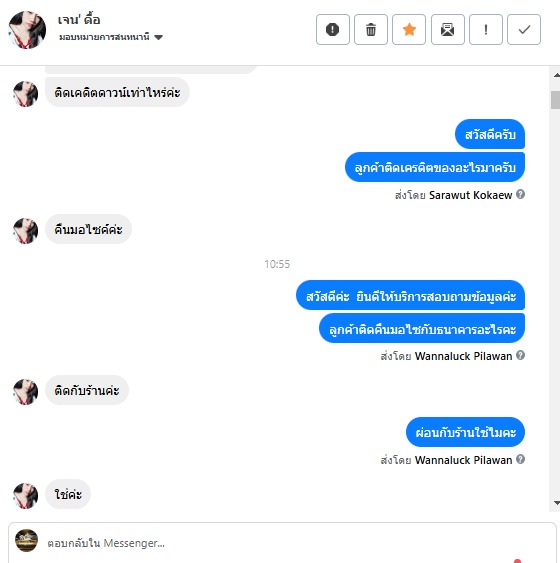Image resolution: width=560 pixels, height=563 pixels.
Task: Click the exclamation mark priority icon
Action: (486, 29)
